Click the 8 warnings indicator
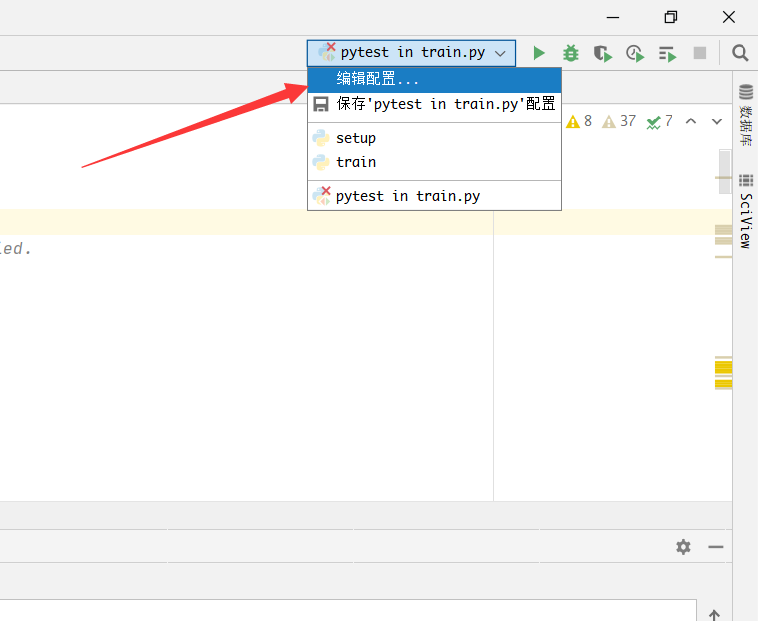This screenshot has width=758, height=621. pyautogui.click(x=579, y=121)
